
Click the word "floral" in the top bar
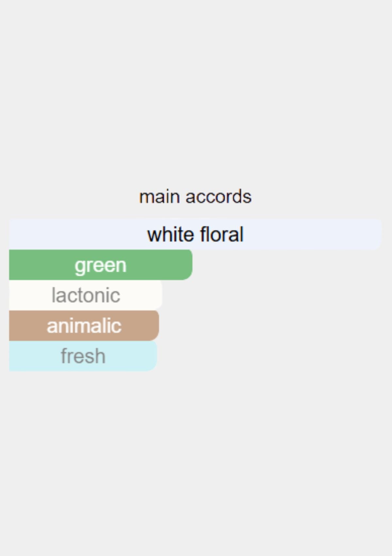coord(221,235)
